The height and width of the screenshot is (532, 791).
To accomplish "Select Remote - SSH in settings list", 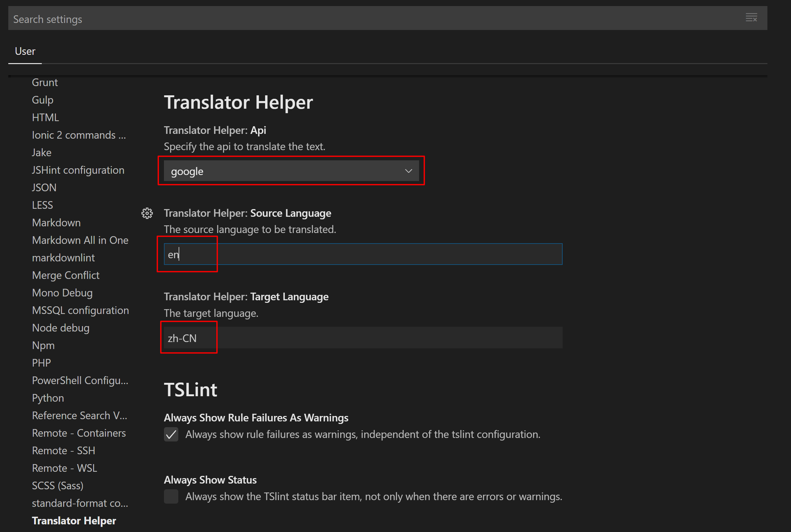I will [63, 451].
